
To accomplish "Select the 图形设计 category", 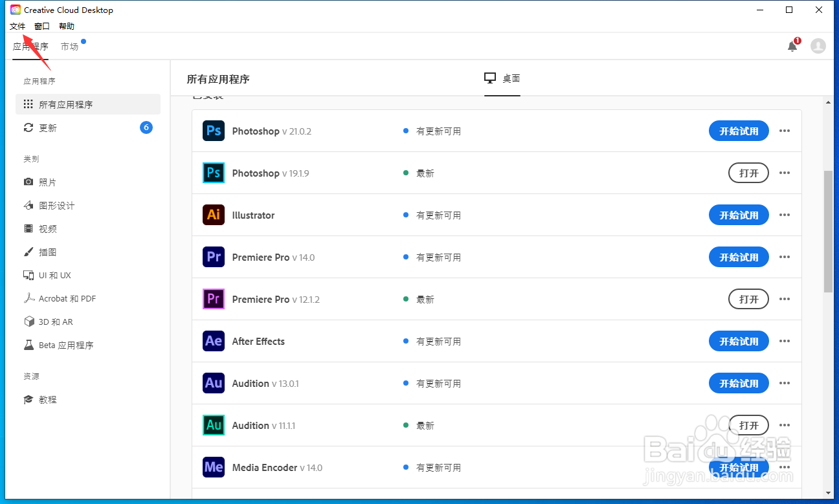I will tap(88, 206).
